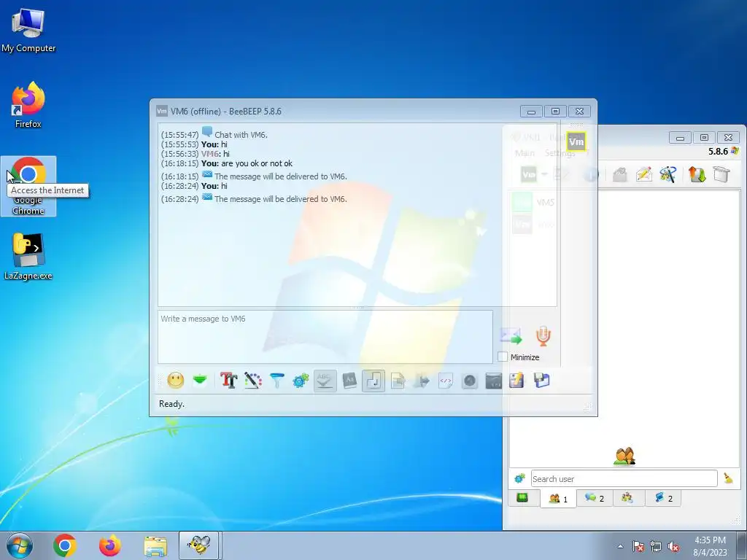
Task: Click the Chrome icon on the taskbar
Action: point(65,545)
